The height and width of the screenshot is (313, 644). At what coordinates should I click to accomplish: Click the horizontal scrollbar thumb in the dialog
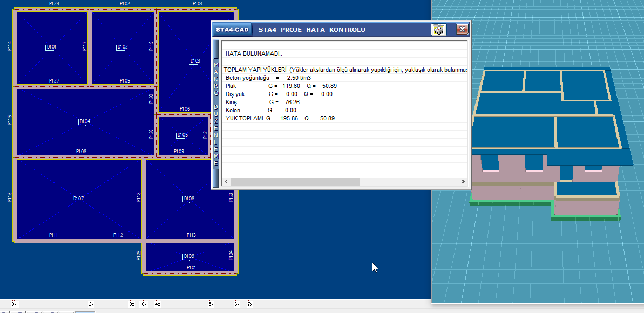tap(295, 182)
